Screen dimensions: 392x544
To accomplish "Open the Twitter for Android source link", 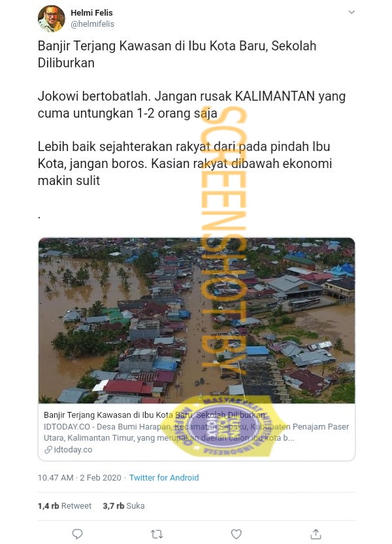I will tap(164, 478).
